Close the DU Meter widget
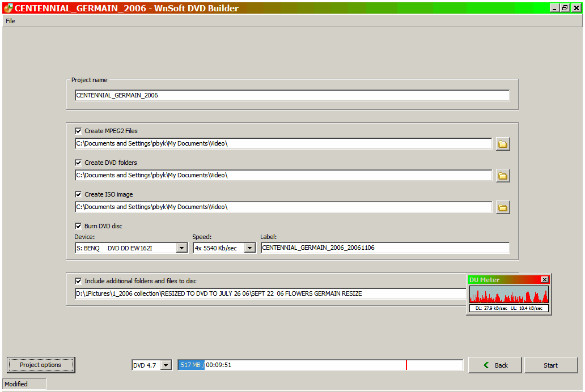 pos(545,279)
